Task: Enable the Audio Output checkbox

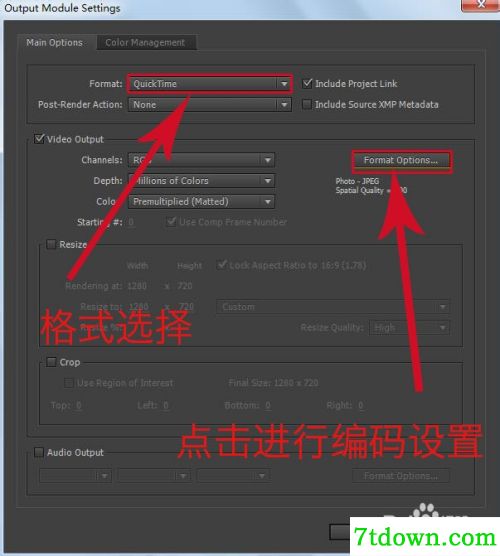Action: click(39, 452)
